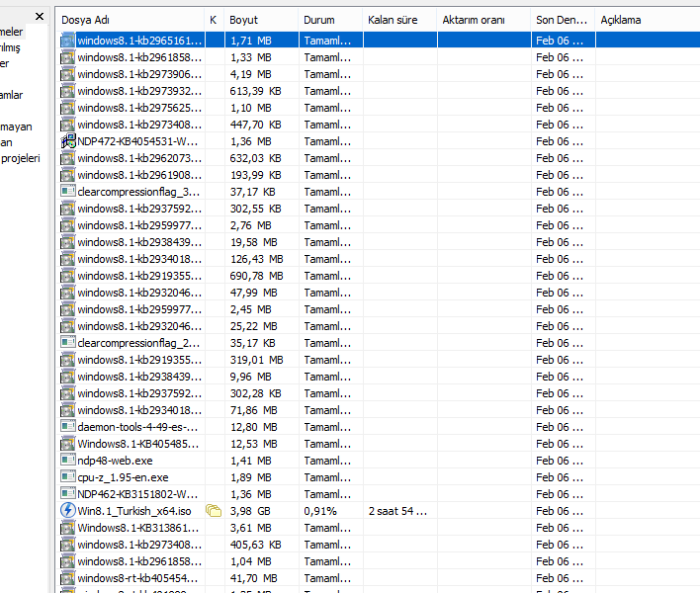The height and width of the screenshot is (593, 700).
Task: Click the icon of the 1,33 MB kb2961858 file
Action: [68, 57]
